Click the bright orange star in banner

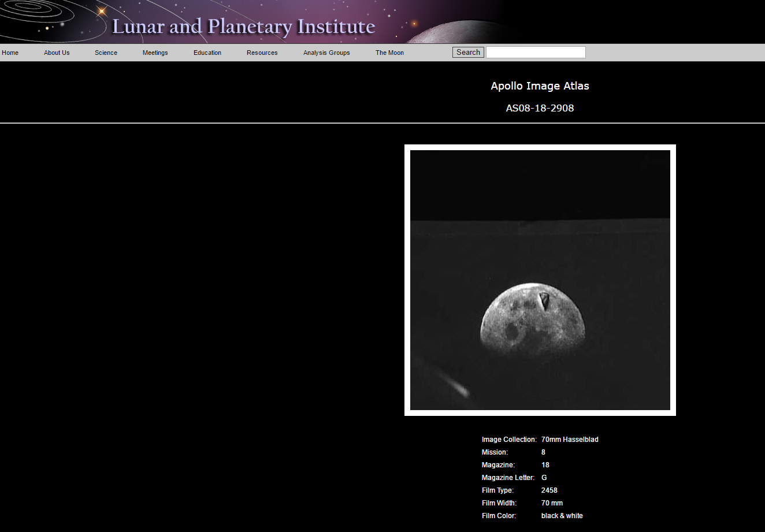(102, 11)
